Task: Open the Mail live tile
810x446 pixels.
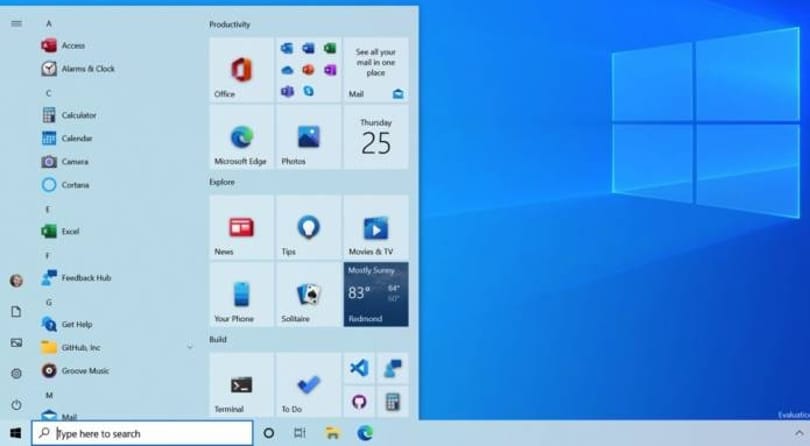Action: [x=376, y=70]
